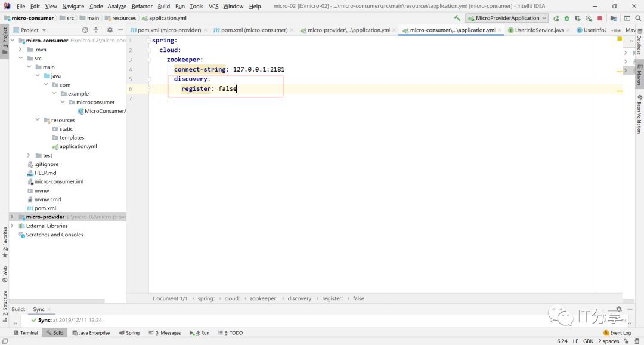The image size is (644, 345).
Task: Open Project Structure icon in toolbar
Action: [x=614, y=18]
